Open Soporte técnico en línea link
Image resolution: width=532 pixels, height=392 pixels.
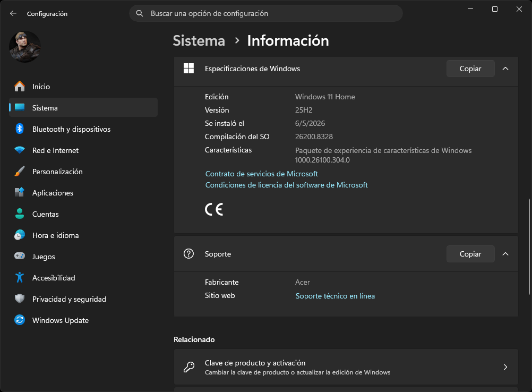(x=335, y=296)
